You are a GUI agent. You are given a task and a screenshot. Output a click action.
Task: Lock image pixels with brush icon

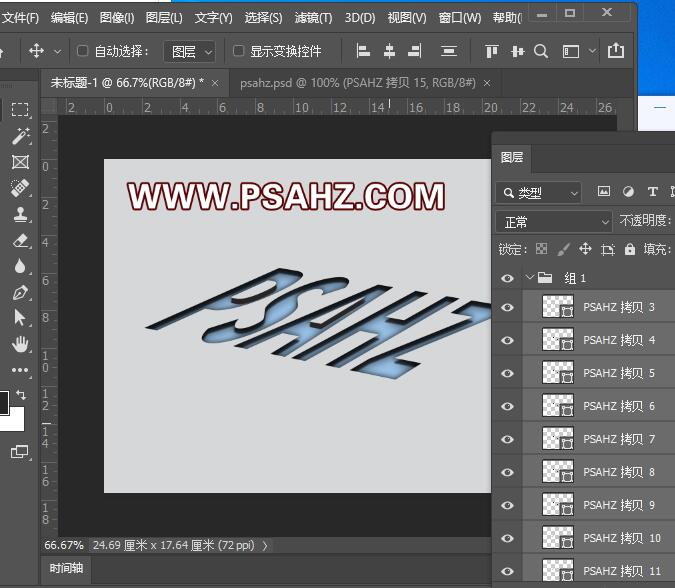pos(564,249)
